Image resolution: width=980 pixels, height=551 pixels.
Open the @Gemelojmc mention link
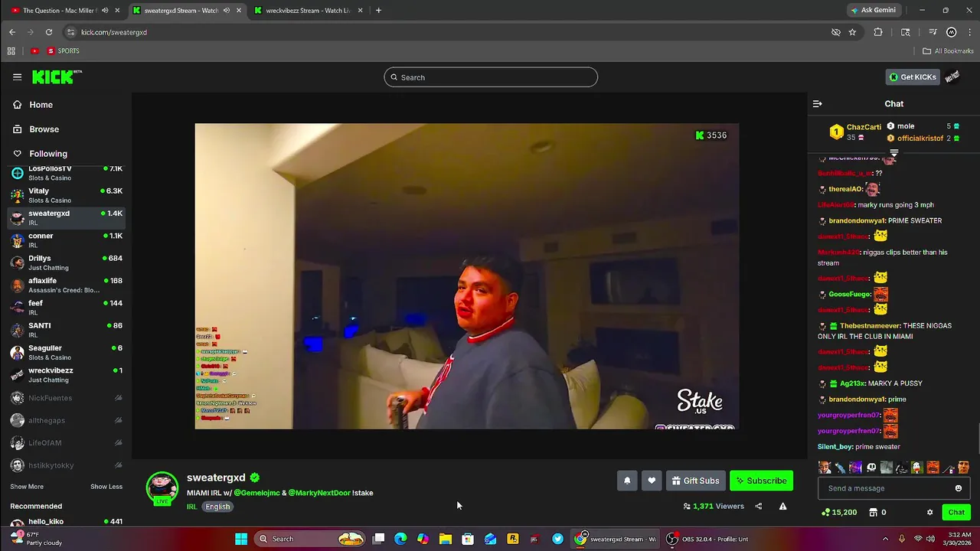256,493
